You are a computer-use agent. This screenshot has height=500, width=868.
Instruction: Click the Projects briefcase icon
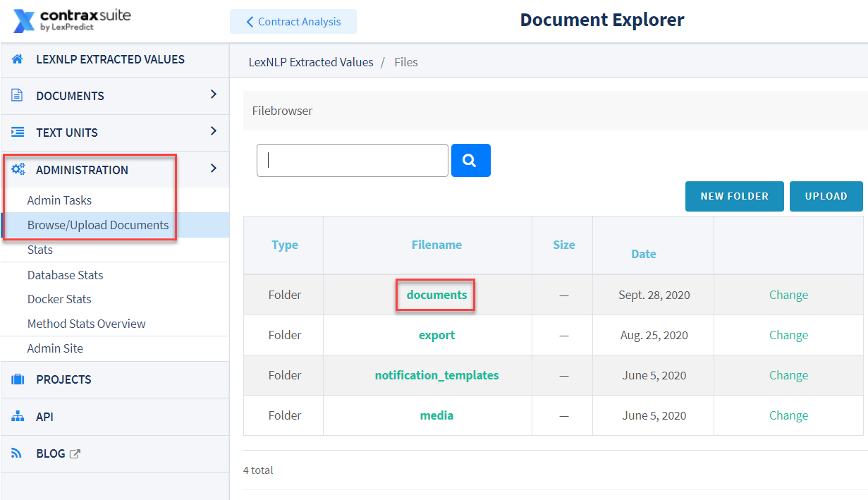[x=18, y=379]
